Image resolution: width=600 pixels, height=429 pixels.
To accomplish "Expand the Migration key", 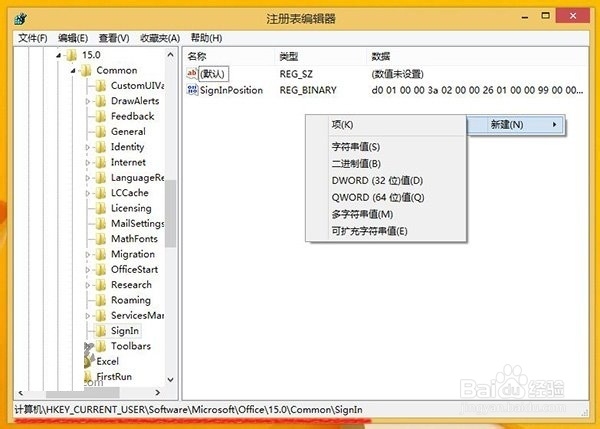I will pyautogui.click(x=88, y=254).
